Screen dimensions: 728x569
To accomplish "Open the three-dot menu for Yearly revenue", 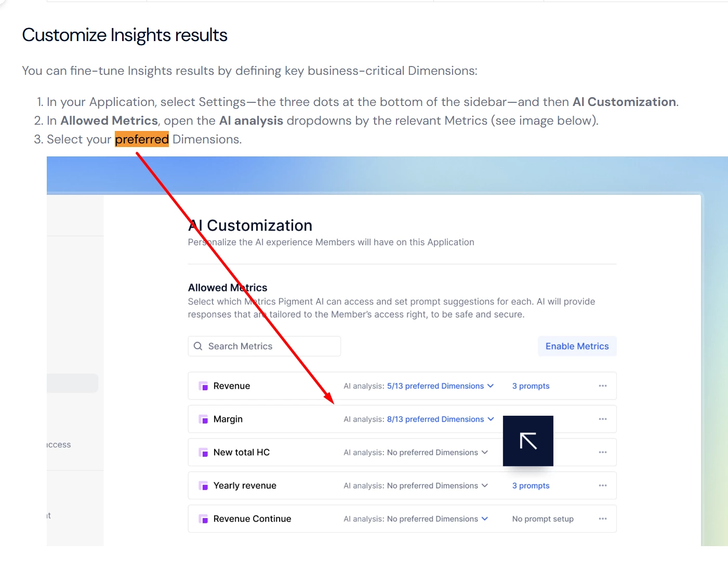I will [603, 486].
